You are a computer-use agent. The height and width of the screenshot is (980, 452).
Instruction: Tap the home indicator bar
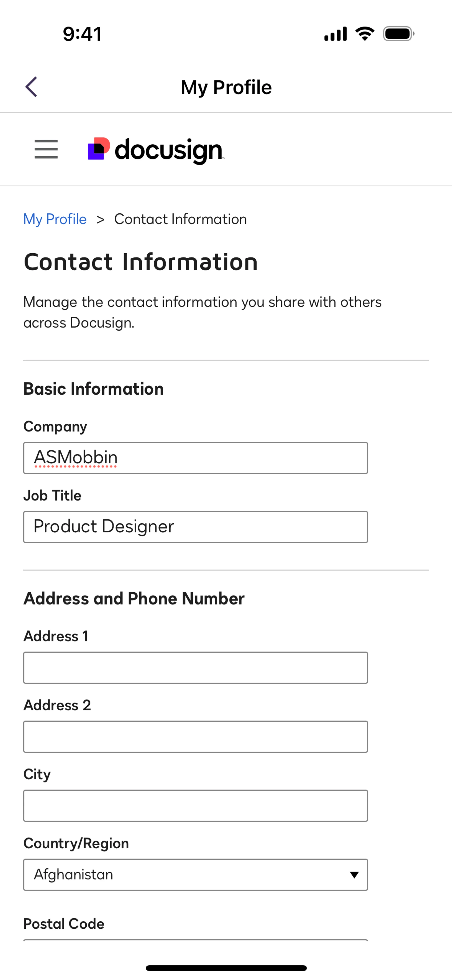point(226,968)
